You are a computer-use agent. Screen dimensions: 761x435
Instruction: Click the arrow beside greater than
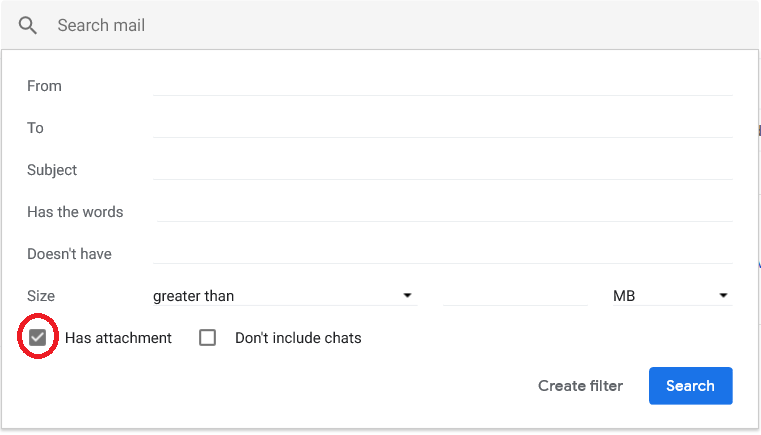coord(407,295)
